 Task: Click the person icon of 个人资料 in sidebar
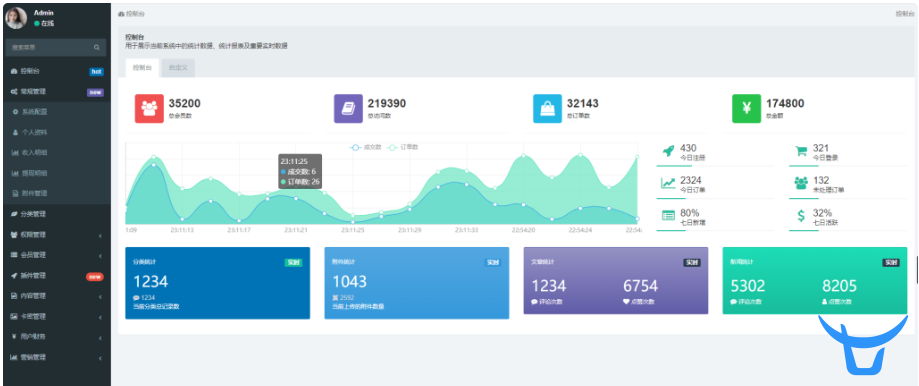coord(15,132)
